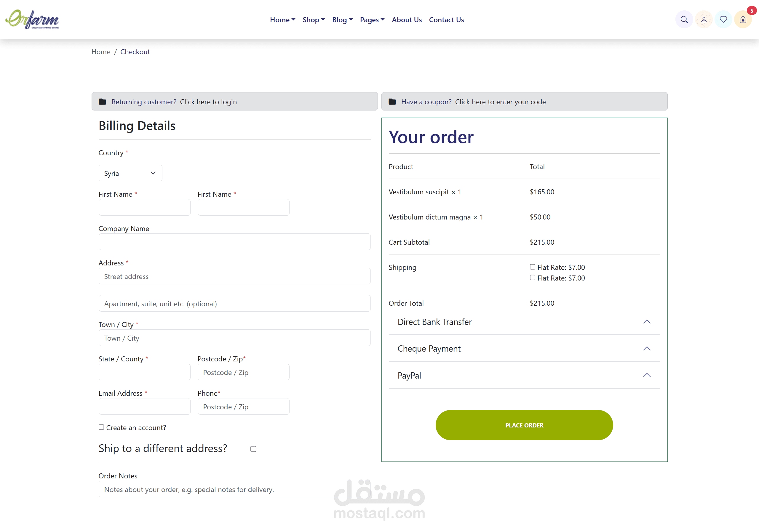Select the first Flat Rate shipping checkbox
This screenshot has width=759, height=532.
[532, 267]
